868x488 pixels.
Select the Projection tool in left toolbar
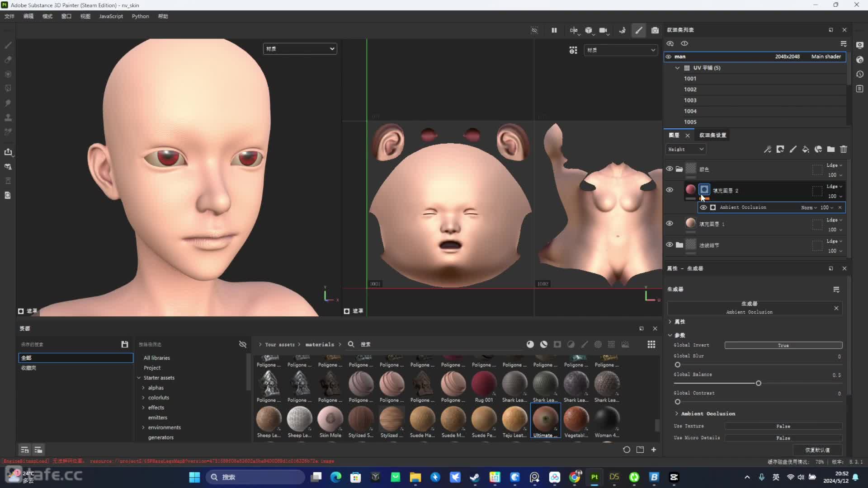8,74
